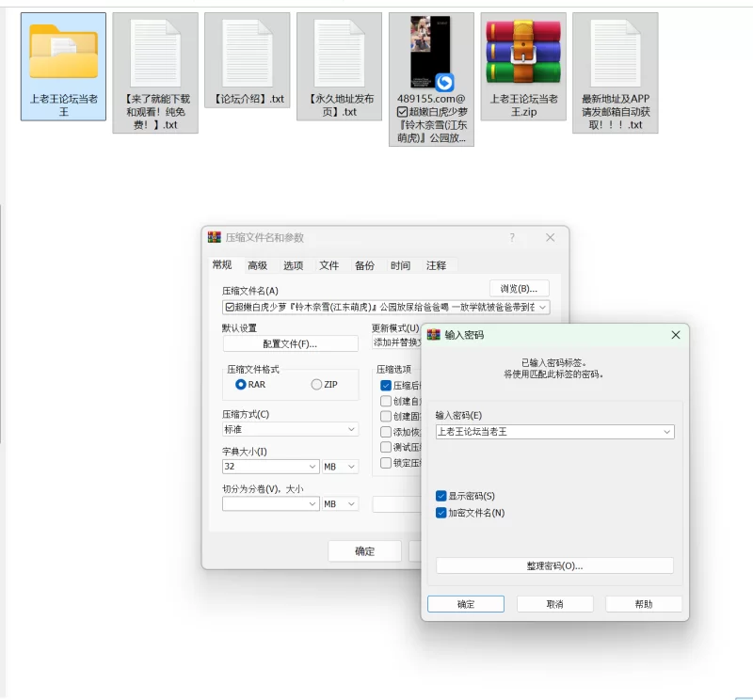Switch to the 常规 tab
This screenshot has width=753, height=700.
[222, 265]
